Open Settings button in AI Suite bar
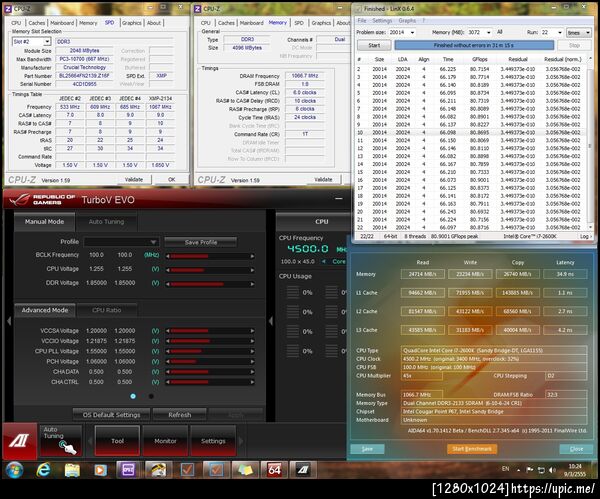The height and width of the screenshot is (499, 600). pos(213,441)
